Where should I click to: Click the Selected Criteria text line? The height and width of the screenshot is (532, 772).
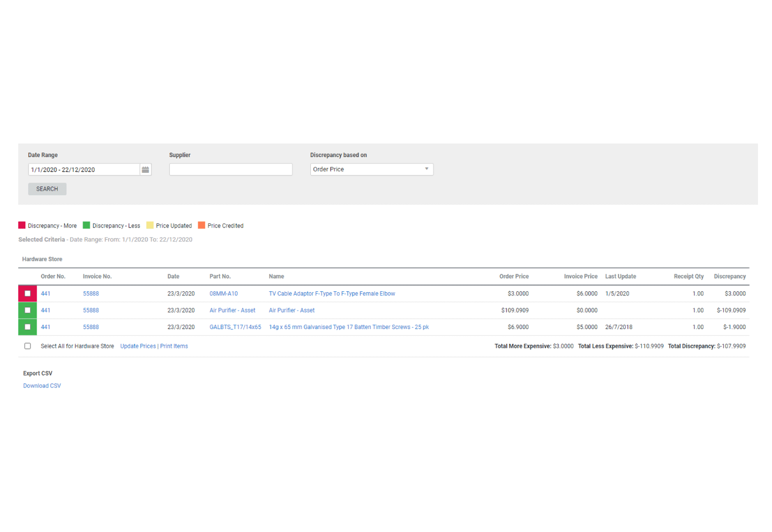[x=105, y=240]
